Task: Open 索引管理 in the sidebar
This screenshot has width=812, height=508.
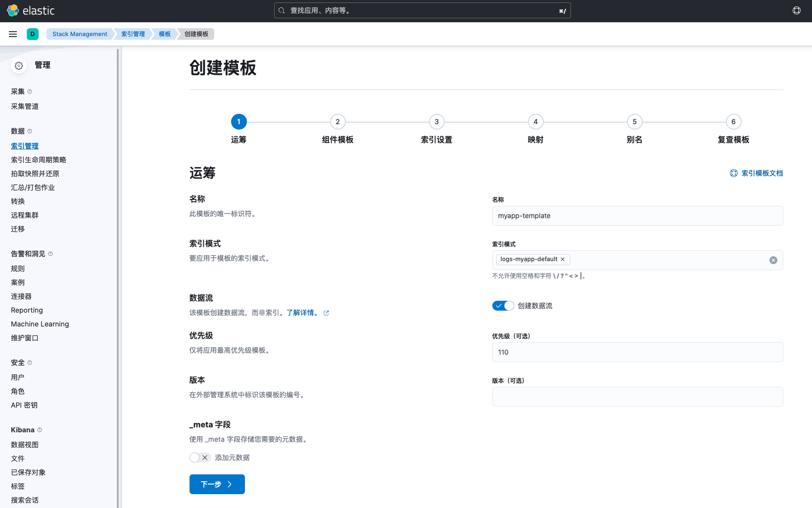Action: [25, 146]
